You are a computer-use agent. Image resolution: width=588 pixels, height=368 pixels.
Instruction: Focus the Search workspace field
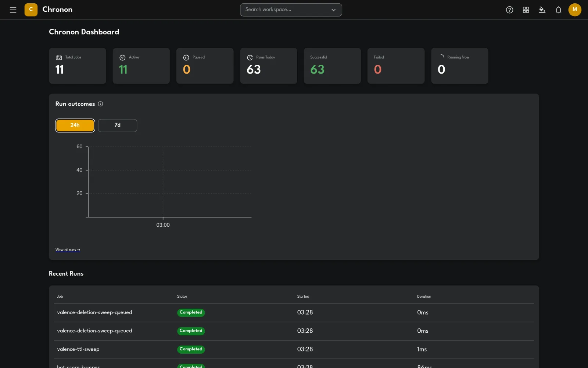click(291, 10)
